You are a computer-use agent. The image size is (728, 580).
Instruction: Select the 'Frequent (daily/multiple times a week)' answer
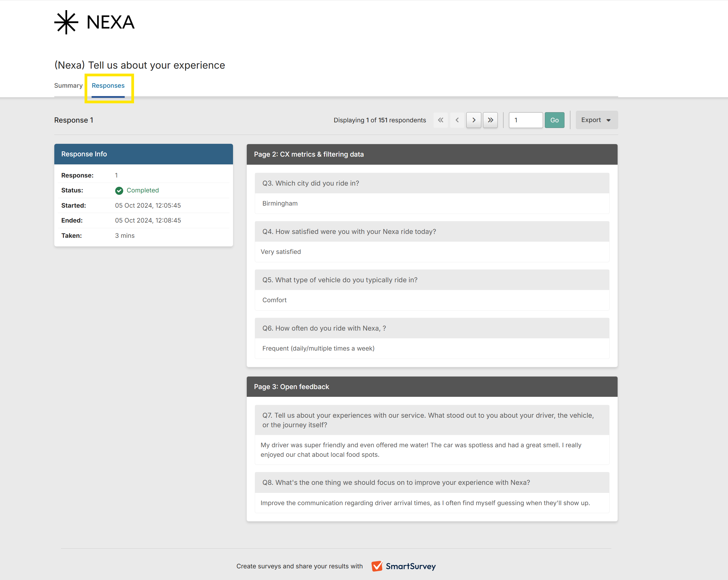click(x=318, y=348)
